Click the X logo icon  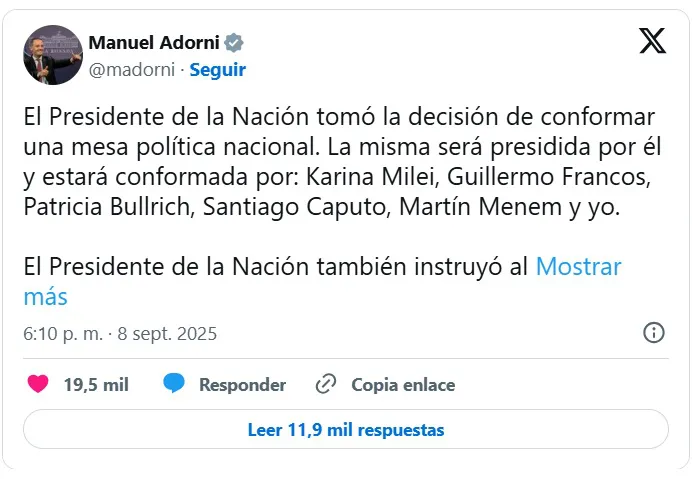[x=652, y=41]
